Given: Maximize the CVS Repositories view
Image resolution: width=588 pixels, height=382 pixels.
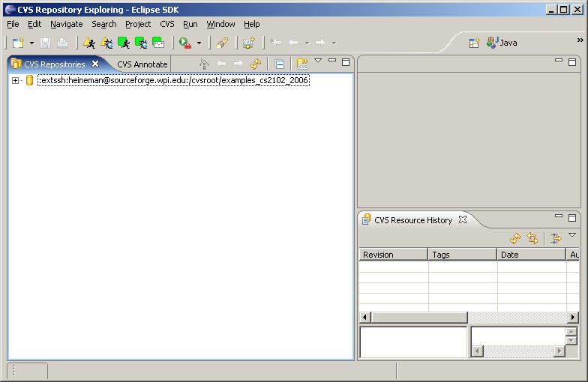Looking at the screenshot, I should tap(346, 62).
